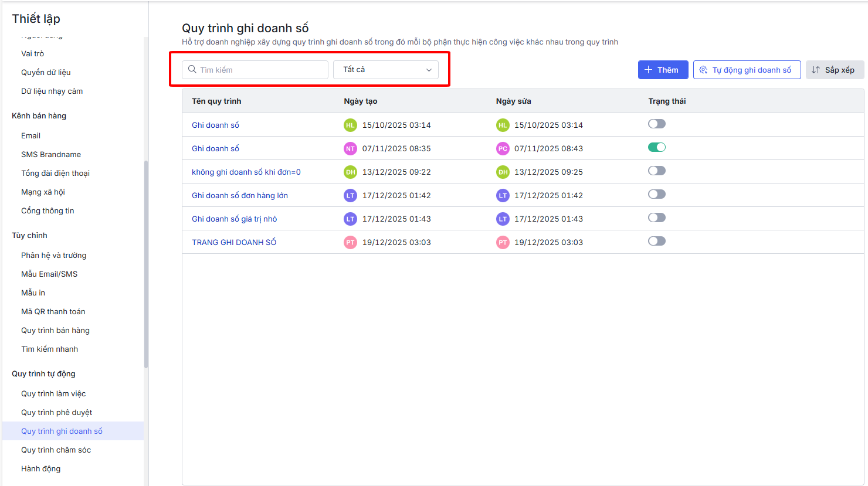Screen dimensions: 868x486
Task: Click the PT avatar in Ngày tạo column
Action: (350, 242)
